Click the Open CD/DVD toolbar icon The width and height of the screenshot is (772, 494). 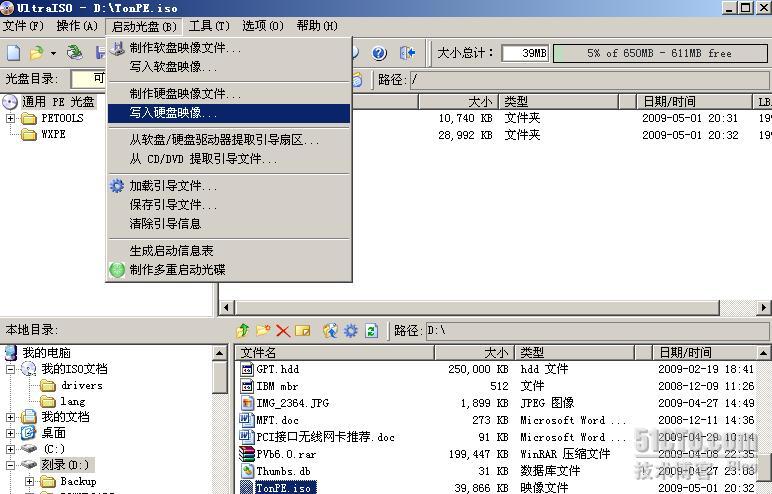pos(75,52)
